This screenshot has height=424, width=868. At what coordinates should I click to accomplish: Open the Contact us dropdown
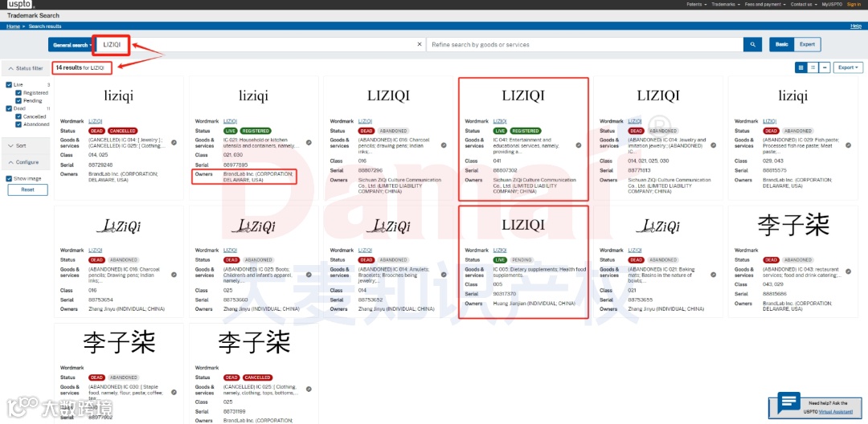pyautogui.click(x=803, y=5)
